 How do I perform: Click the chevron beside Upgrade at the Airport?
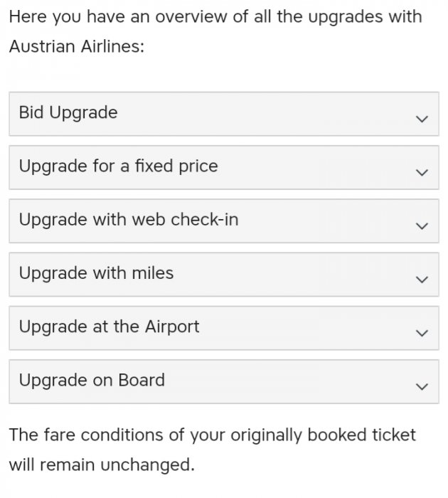pos(422,333)
